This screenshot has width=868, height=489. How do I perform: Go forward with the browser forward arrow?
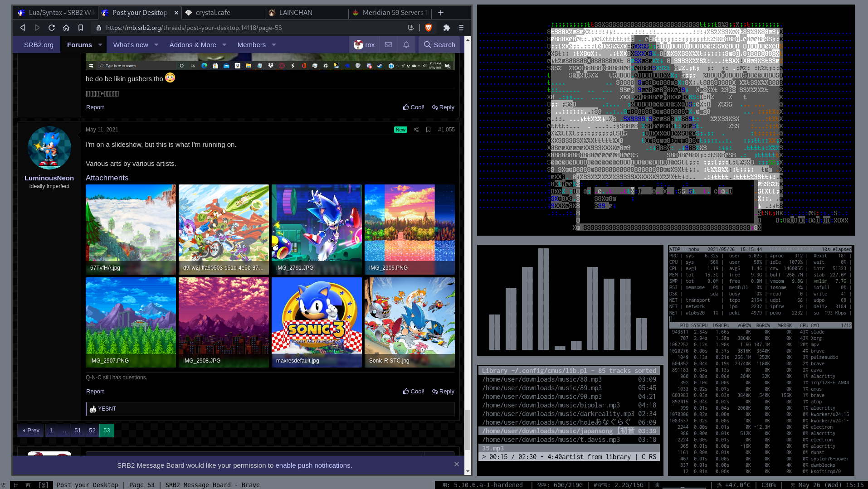37,28
